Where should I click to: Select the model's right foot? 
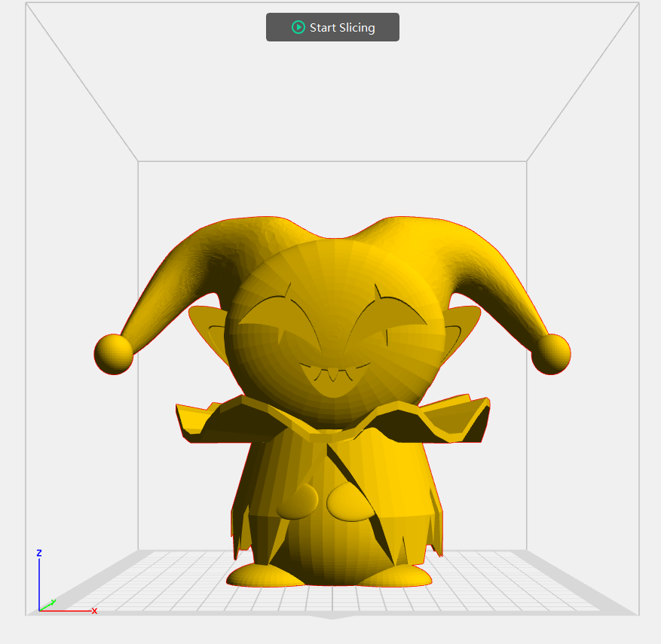395,575
